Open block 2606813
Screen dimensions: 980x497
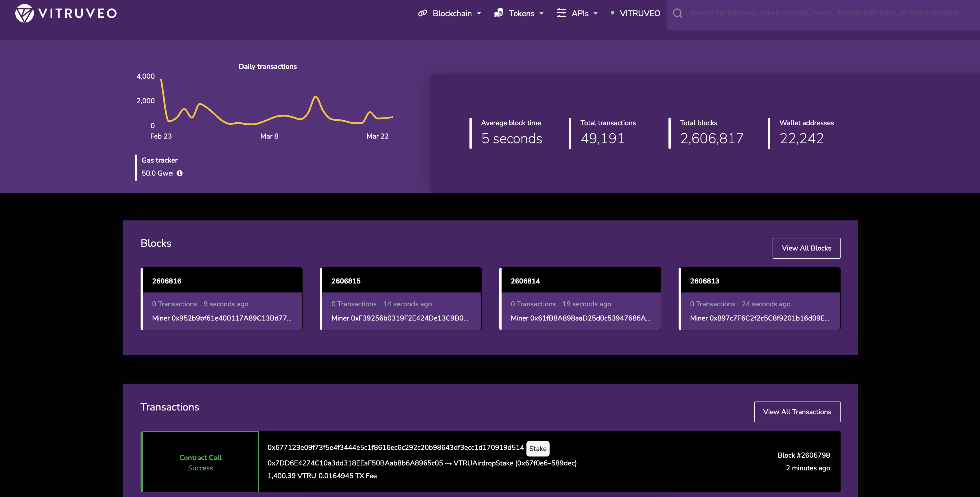(705, 281)
